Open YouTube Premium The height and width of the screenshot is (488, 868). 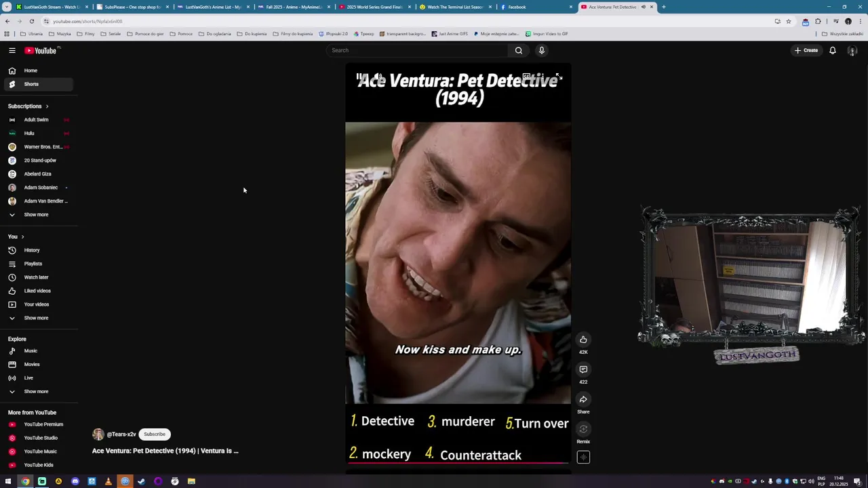37,424
